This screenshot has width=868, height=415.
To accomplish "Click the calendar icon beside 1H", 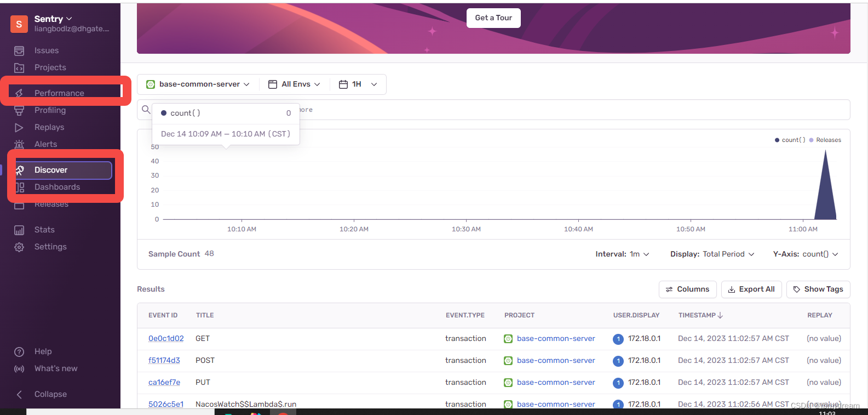I will pos(343,84).
